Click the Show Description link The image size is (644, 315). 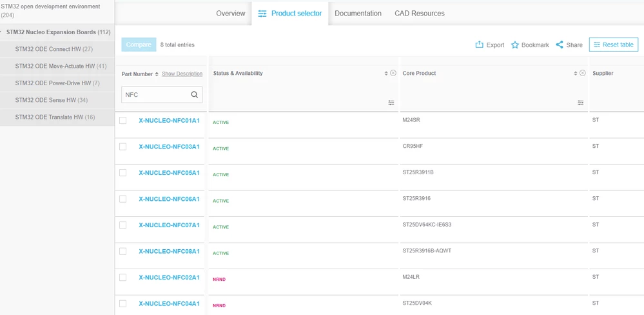point(182,74)
